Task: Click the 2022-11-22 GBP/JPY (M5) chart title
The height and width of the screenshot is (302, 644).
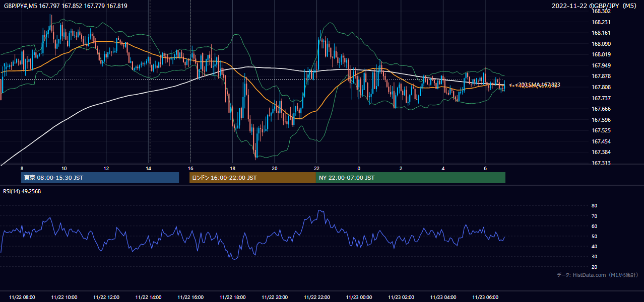Action: 595,6
